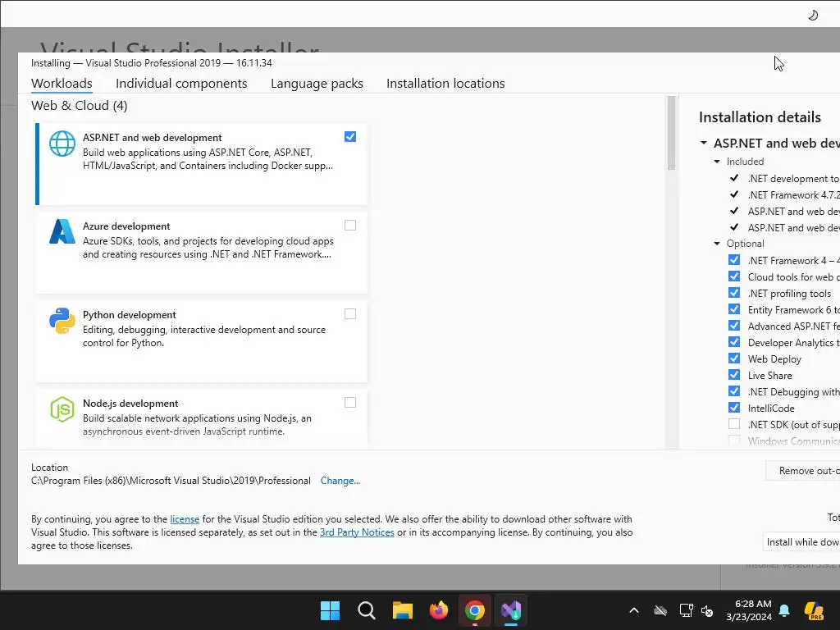The height and width of the screenshot is (630, 840).
Task: Collapse ASP.NET and web development details
Action: click(x=703, y=143)
